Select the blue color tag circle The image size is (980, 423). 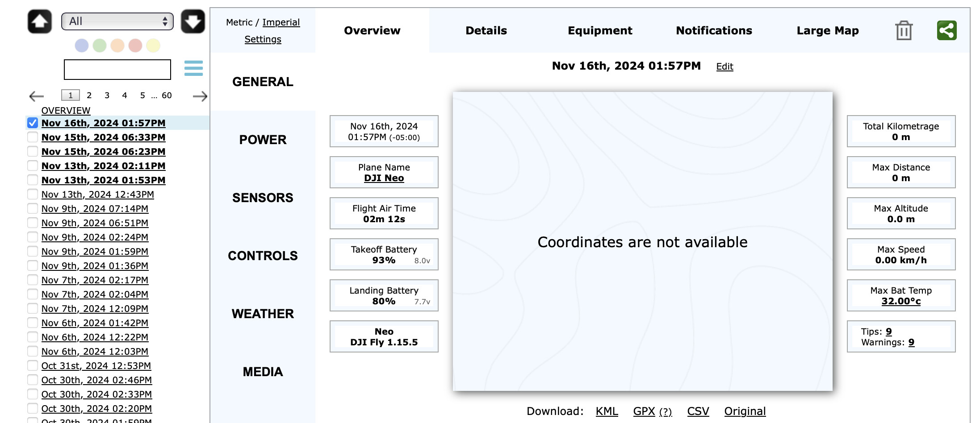click(x=82, y=46)
